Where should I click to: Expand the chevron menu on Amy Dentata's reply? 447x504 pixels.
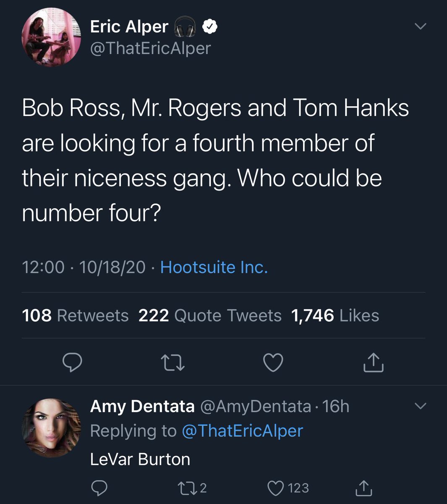coord(420,406)
